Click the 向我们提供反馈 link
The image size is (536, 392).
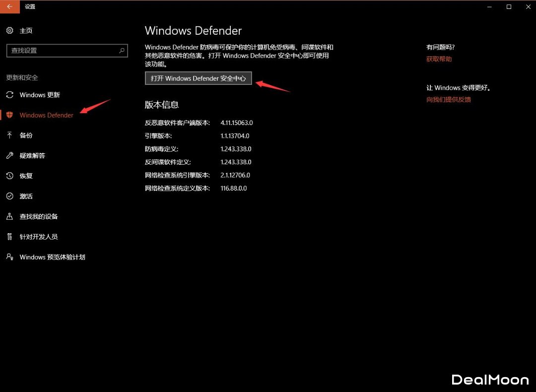tap(448, 99)
